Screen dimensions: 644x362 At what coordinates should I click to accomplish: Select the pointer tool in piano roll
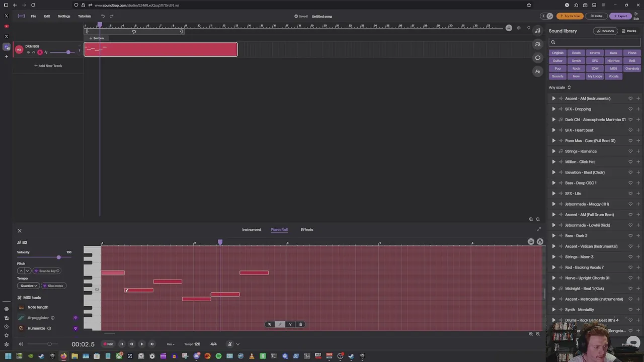click(x=269, y=324)
